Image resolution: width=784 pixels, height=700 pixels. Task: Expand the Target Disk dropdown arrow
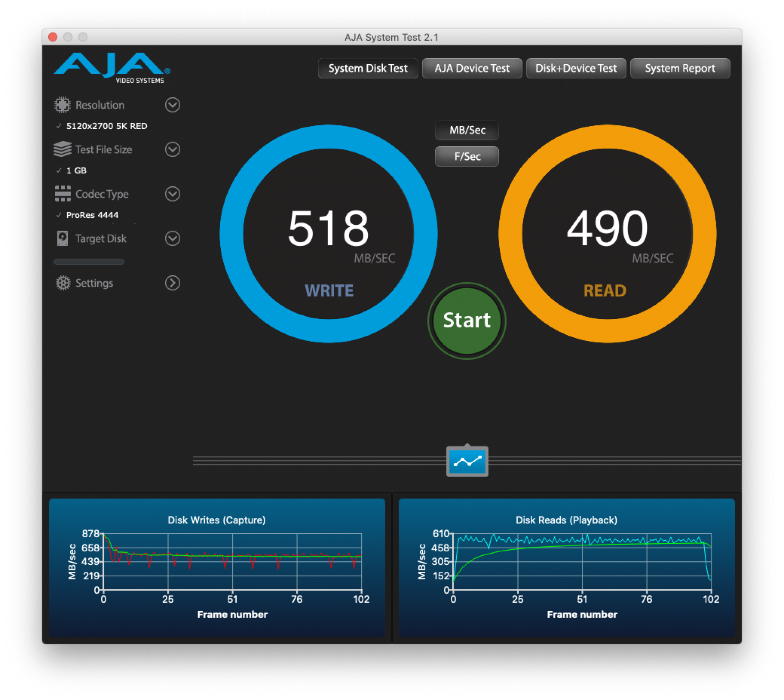172,238
